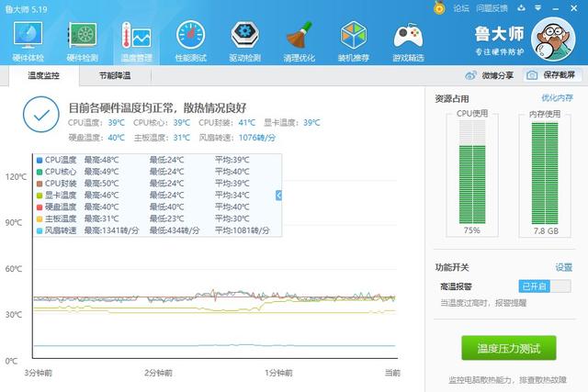Click the CPU使用 usage bar

tap(472, 173)
